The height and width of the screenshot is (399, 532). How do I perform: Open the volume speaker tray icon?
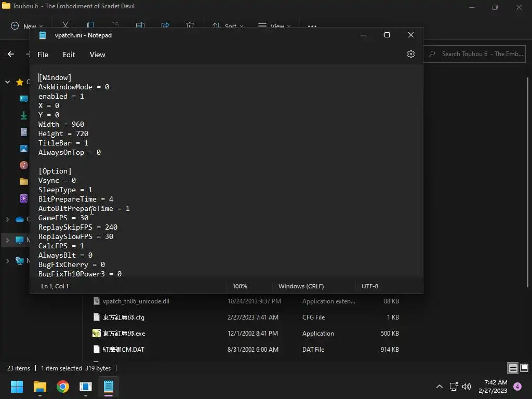pos(467,387)
